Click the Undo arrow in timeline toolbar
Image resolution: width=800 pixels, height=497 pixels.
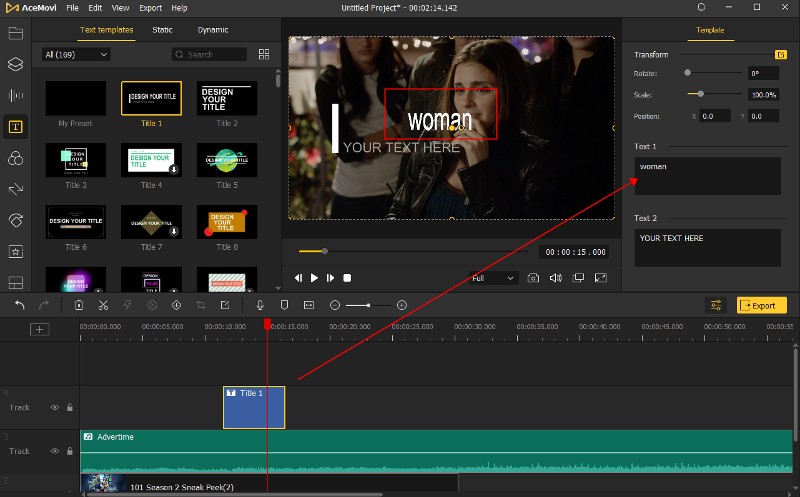point(19,305)
